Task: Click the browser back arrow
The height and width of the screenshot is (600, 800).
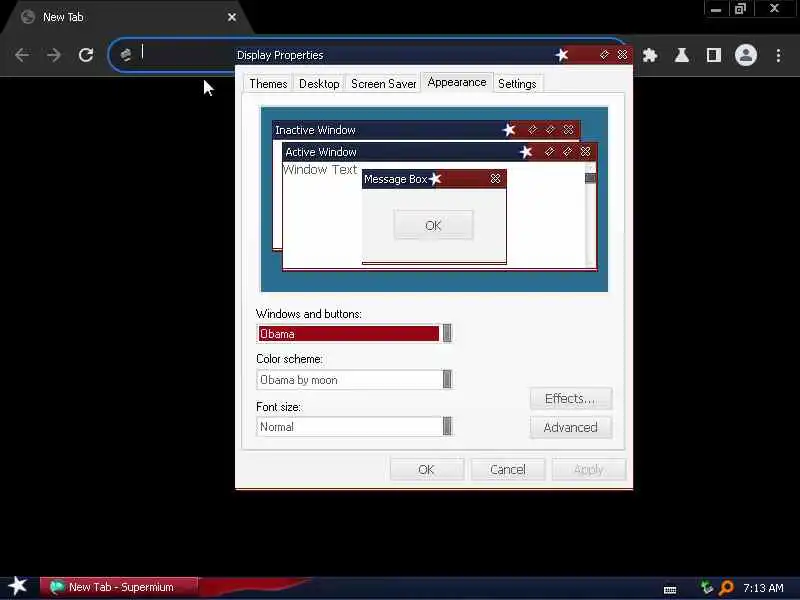Action: click(x=22, y=55)
